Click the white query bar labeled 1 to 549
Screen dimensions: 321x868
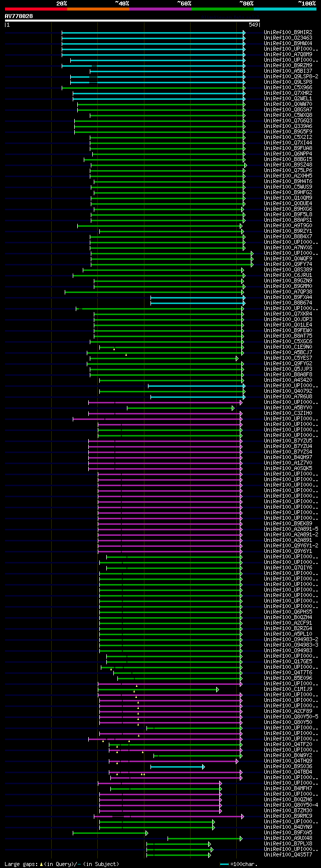point(132,21)
